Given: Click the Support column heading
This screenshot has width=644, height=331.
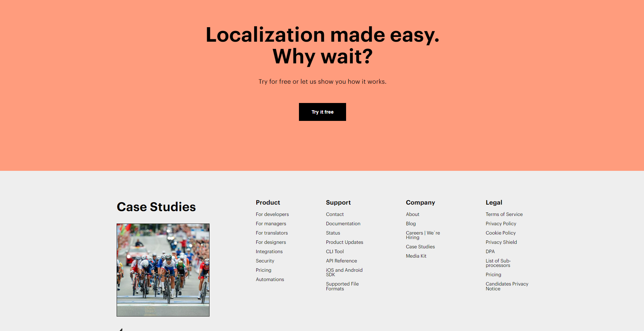Looking at the screenshot, I should (338, 203).
